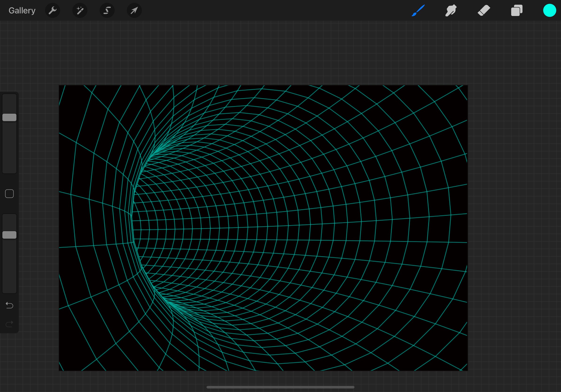Tap the Modify square button in sidebar
The image size is (561, 392).
9,194
